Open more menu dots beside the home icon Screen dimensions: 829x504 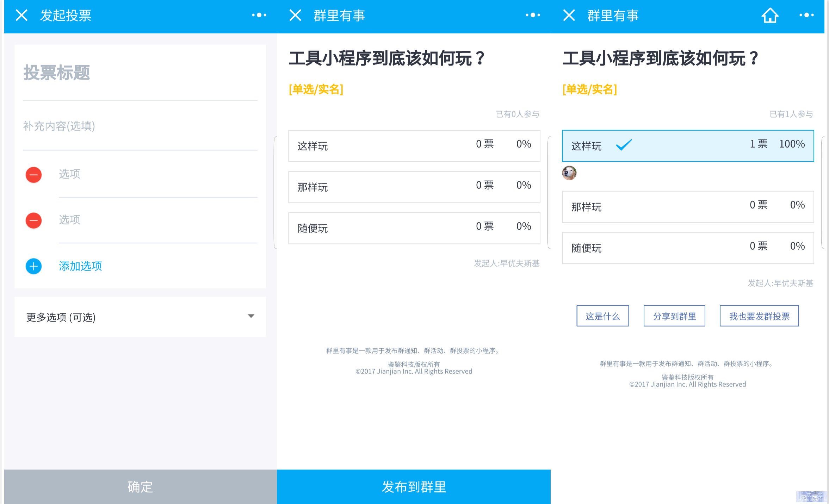806,15
